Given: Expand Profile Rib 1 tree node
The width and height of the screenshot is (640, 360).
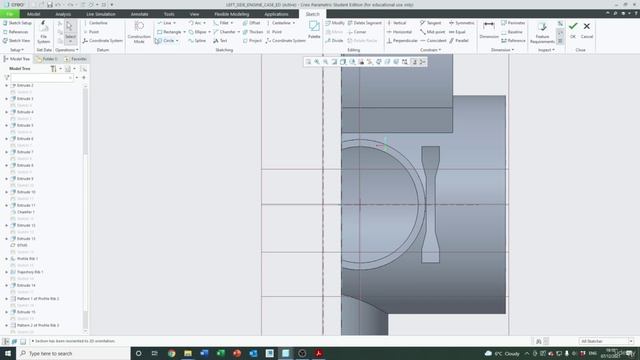Looking at the screenshot, I should pyautogui.click(x=7, y=258).
